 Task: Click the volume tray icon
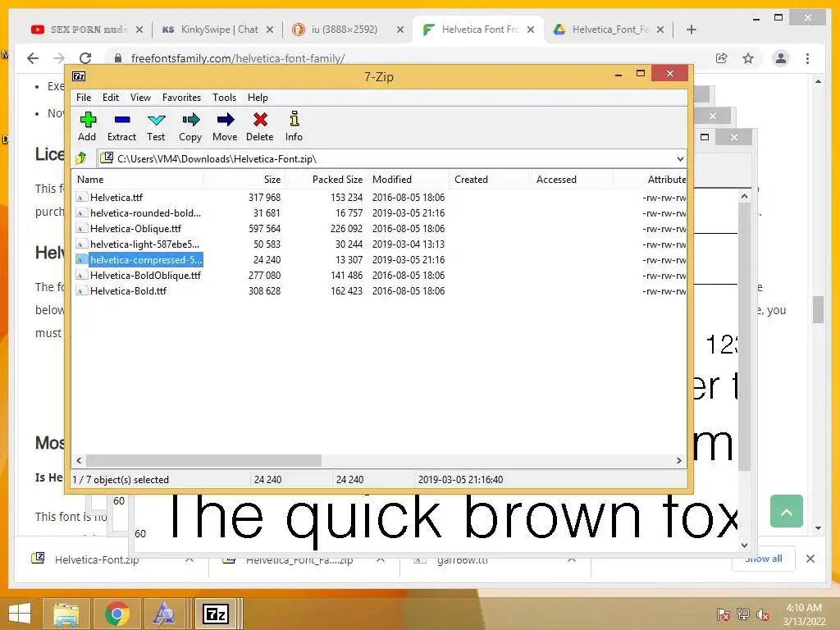pos(762,614)
